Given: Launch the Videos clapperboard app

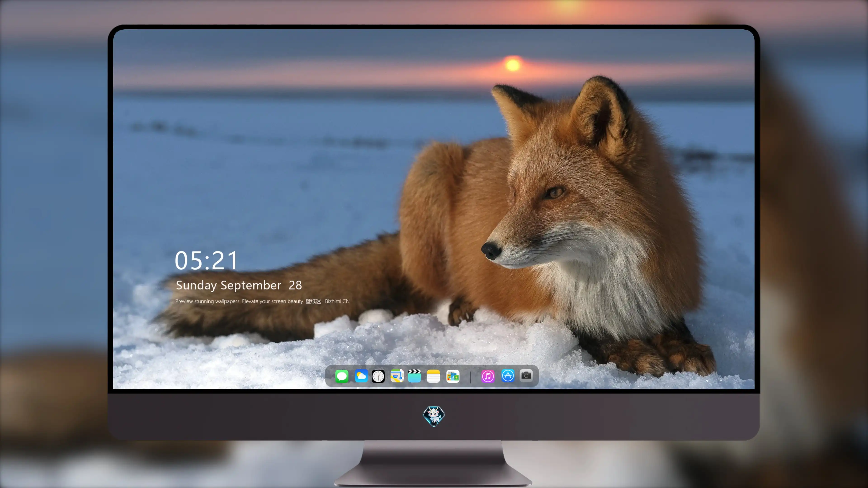Looking at the screenshot, I should coord(415,376).
